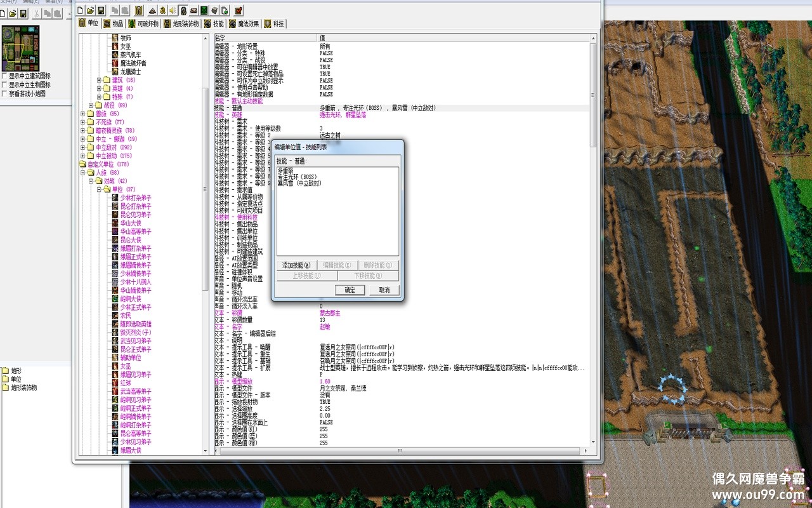Expand 英雄 (4) folder
The height and width of the screenshot is (508, 812).
coord(99,88)
